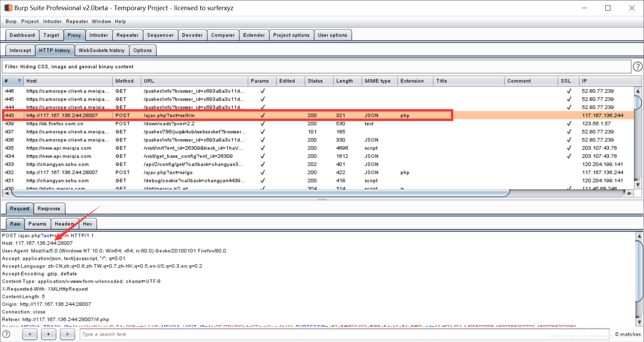Select the Proxy tab

tap(74, 35)
